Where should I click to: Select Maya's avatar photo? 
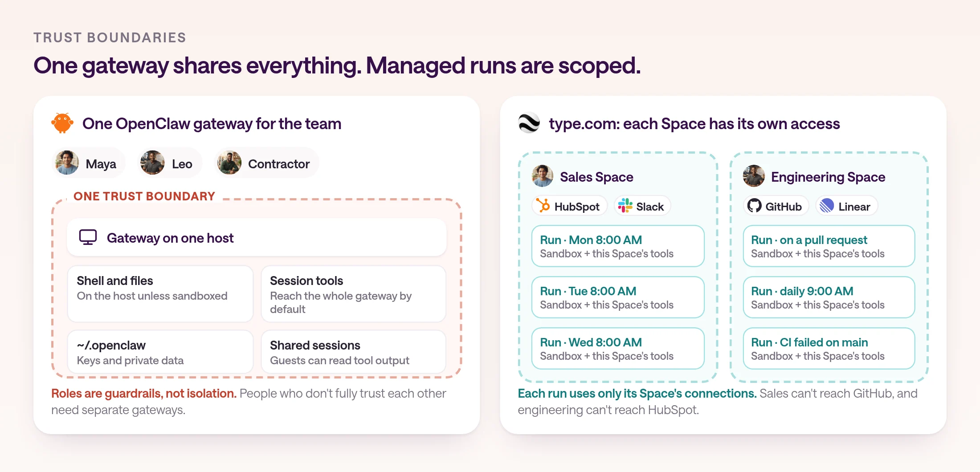[67, 163]
